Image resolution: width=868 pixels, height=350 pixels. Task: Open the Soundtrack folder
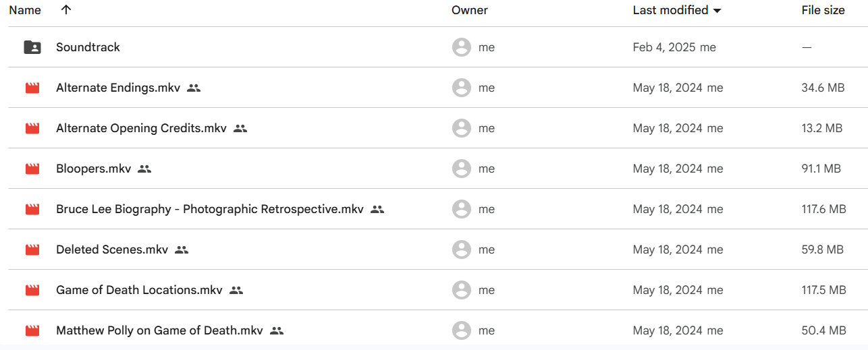pos(88,47)
